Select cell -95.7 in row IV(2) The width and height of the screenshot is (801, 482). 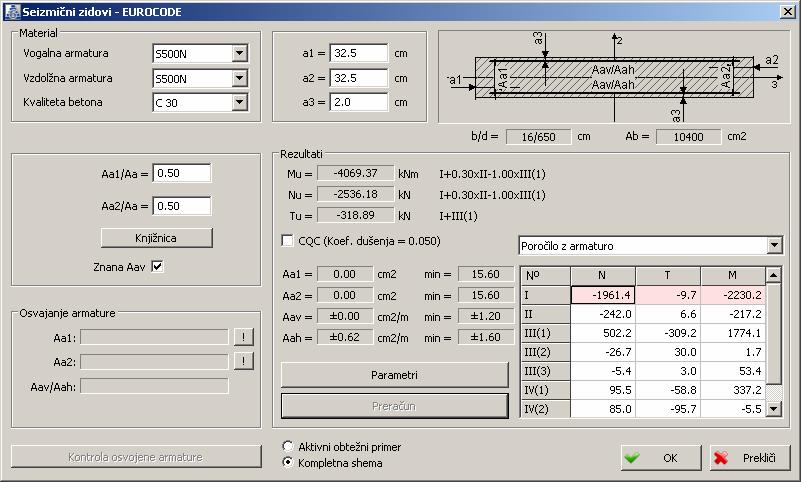(x=668, y=409)
